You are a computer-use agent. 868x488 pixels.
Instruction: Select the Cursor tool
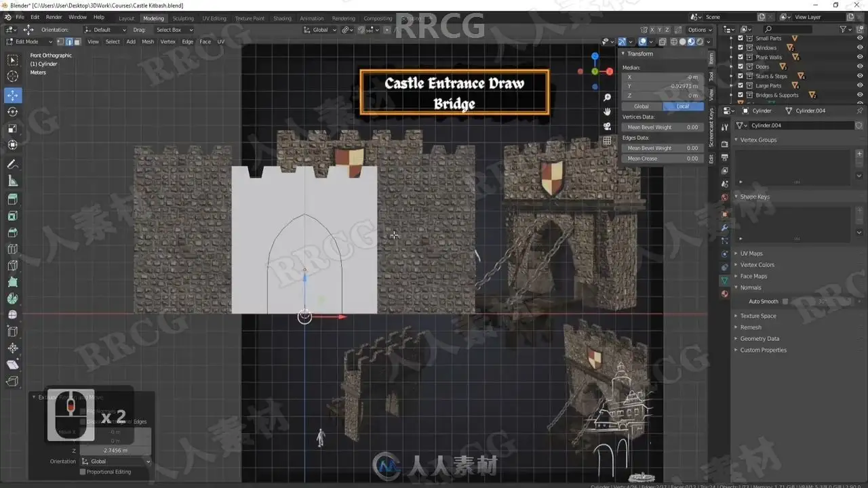coord(13,77)
